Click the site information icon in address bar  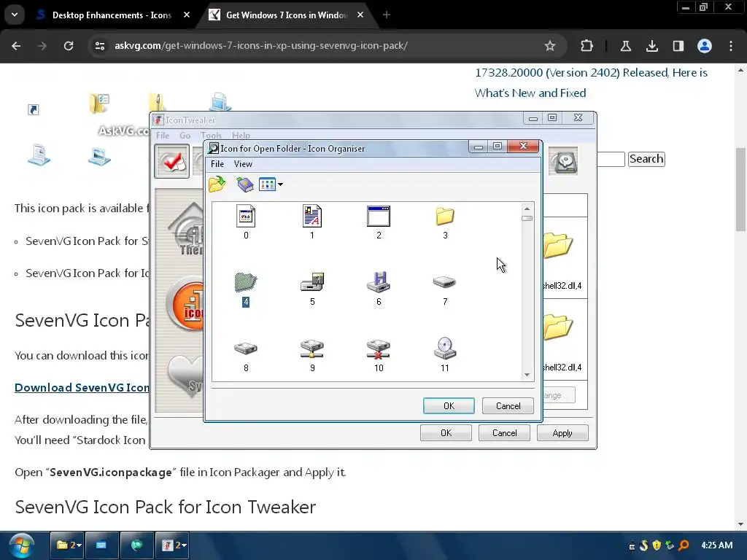100,46
